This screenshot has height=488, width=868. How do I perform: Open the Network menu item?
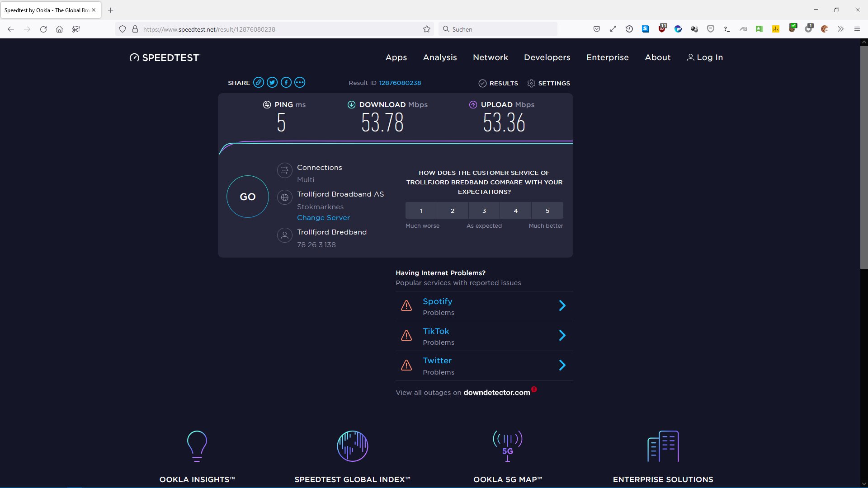[x=491, y=57]
